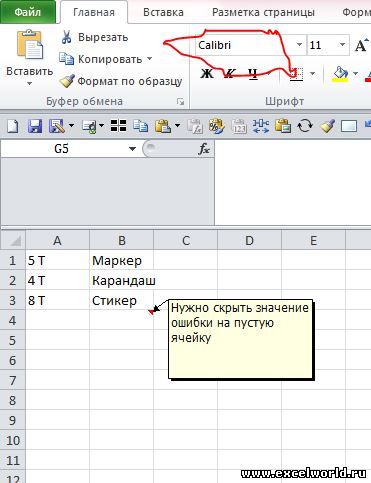Click the save-as icon with pencil

click(x=57, y=126)
